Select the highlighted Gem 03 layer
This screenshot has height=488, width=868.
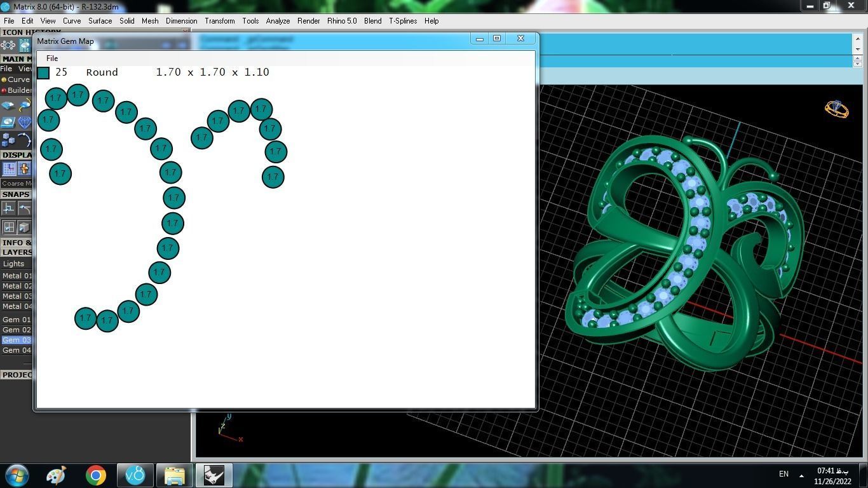[17, 340]
